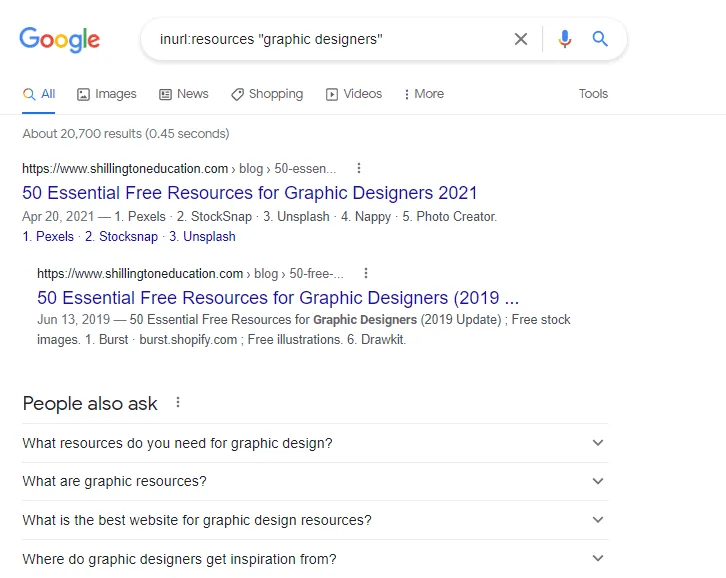Clear the search query with X icon
This screenshot has width=726, height=578.
coord(521,39)
